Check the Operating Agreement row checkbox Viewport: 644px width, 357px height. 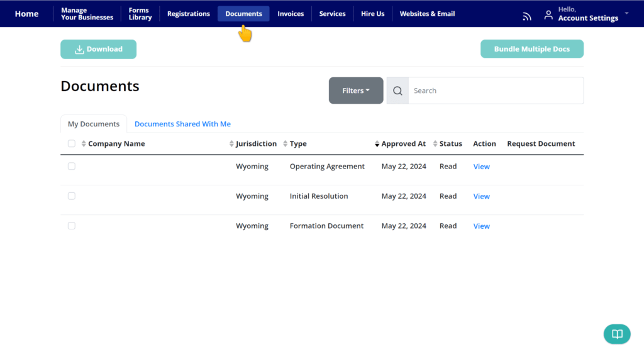pyautogui.click(x=72, y=166)
